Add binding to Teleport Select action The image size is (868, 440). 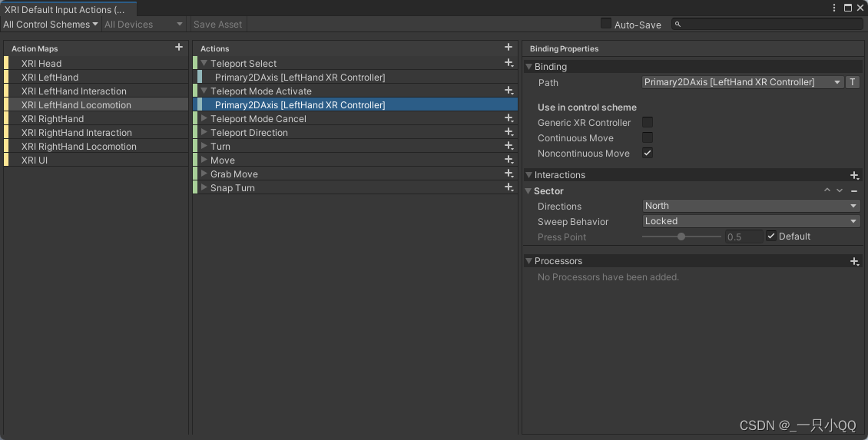click(x=509, y=63)
